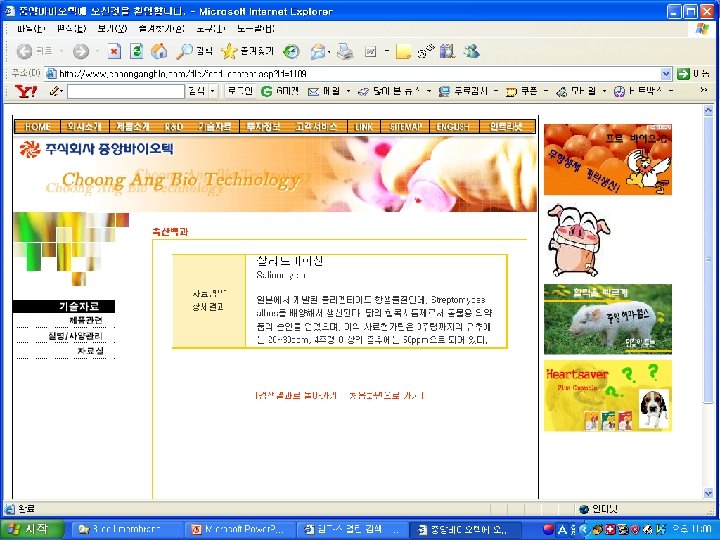Click the yellow note icon in toolbar
This screenshot has width=720, height=540.
coord(403,51)
